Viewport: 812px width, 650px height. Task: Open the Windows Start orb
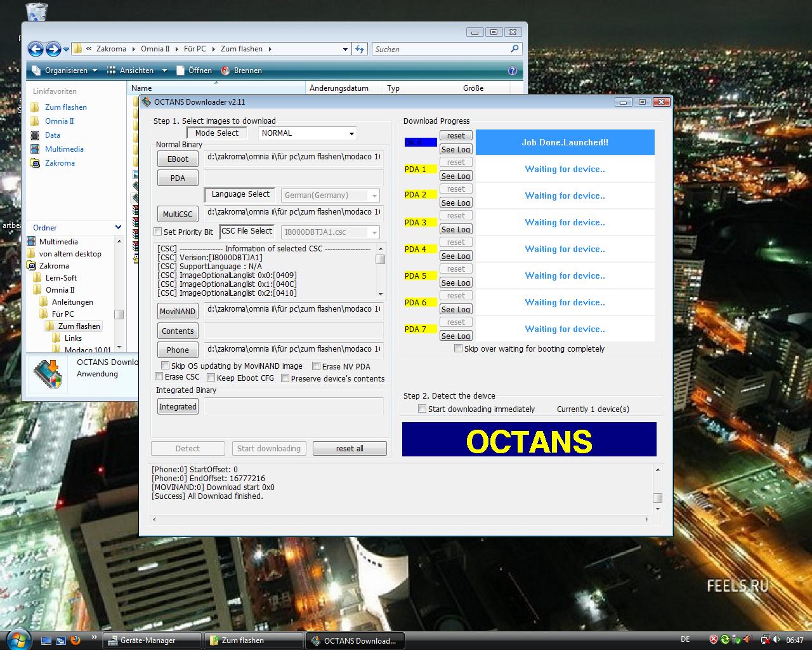point(17,639)
